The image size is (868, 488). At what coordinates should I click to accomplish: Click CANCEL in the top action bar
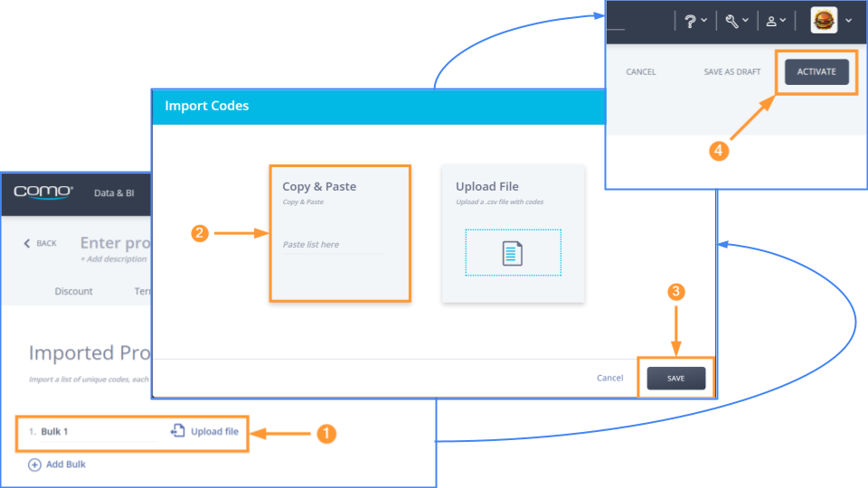(640, 72)
